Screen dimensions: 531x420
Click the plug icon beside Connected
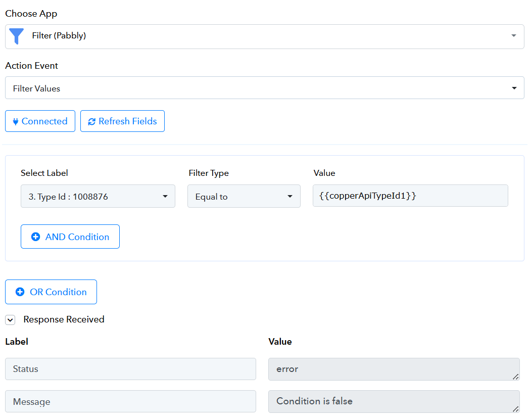click(15, 121)
